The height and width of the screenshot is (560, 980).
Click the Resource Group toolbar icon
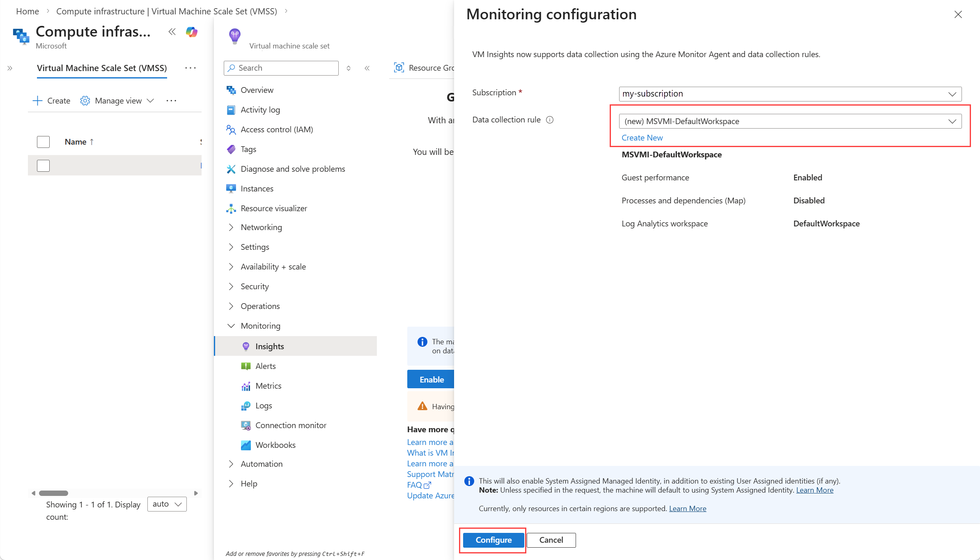399,68
